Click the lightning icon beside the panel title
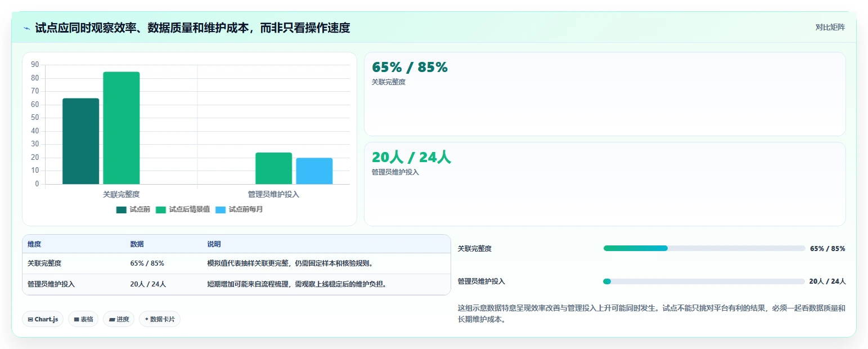The image size is (868, 349). [27, 28]
